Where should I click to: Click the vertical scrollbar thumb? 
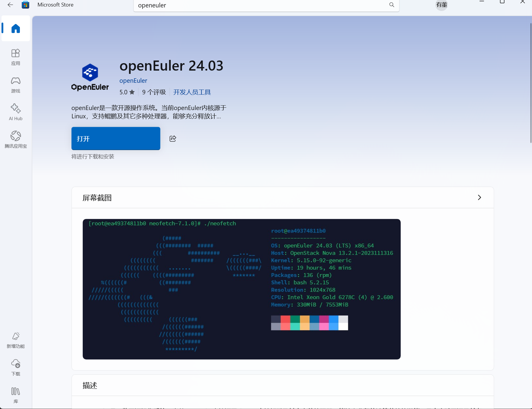pyautogui.click(x=531, y=83)
